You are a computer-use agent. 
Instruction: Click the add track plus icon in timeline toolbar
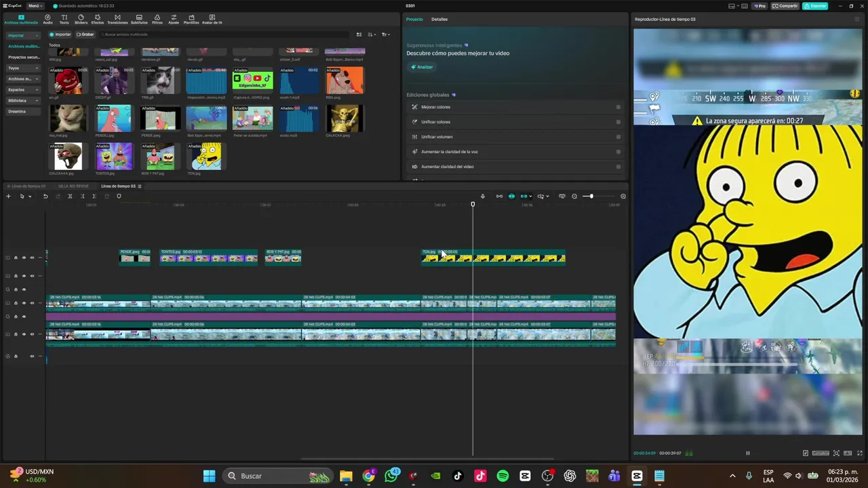pyautogui.click(x=8, y=197)
